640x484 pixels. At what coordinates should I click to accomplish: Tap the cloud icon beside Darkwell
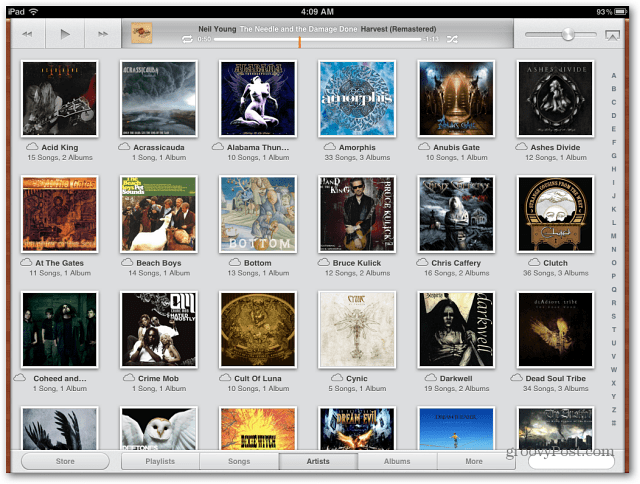click(x=431, y=378)
